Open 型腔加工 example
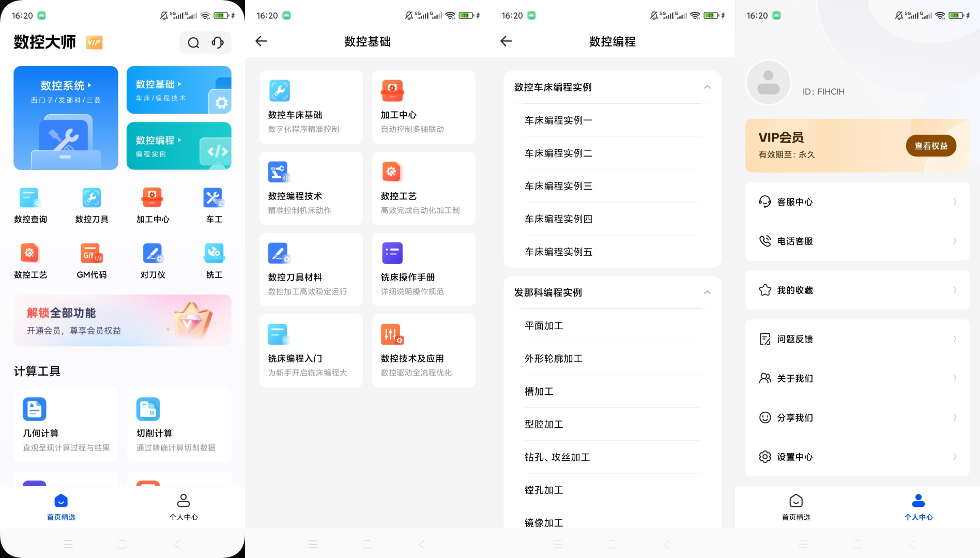The image size is (980, 558). [612, 424]
